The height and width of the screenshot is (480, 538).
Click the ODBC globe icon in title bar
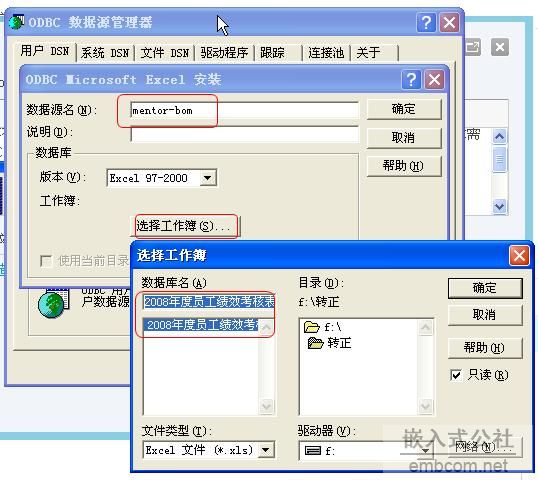point(16,22)
